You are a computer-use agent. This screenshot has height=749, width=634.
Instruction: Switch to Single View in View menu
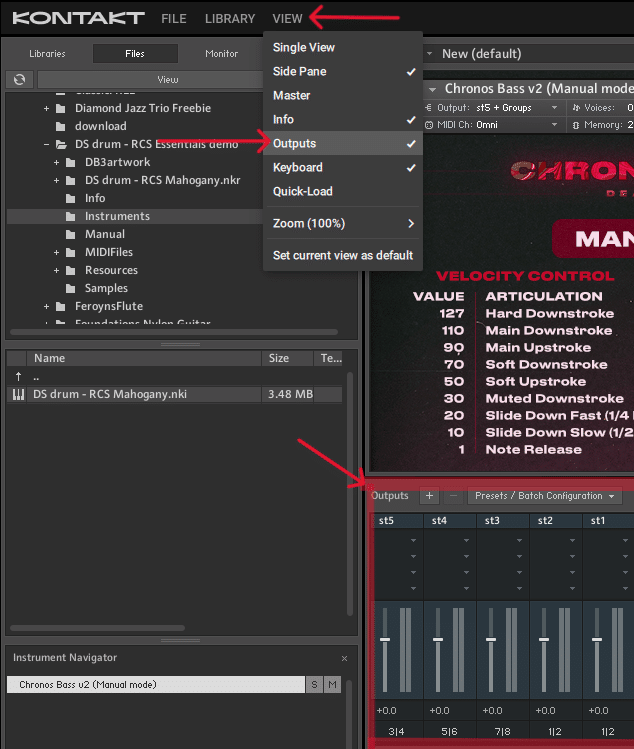point(343,48)
